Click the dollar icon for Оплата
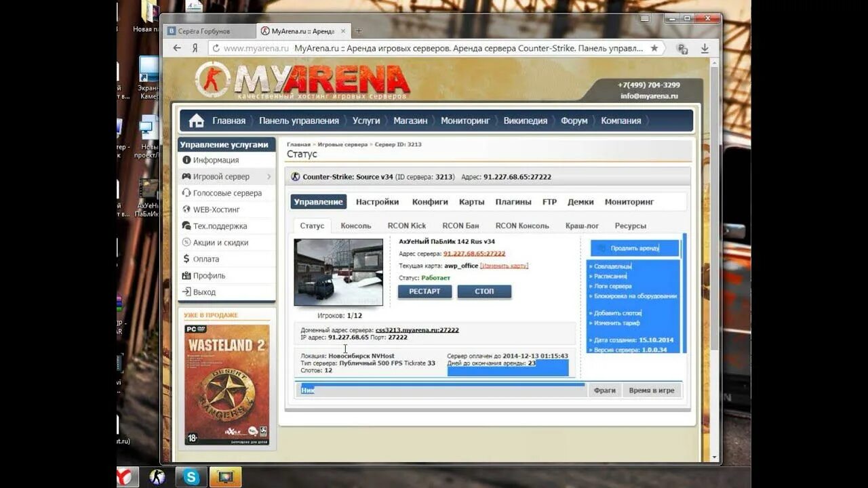This screenshot has height=488, width=868. [186, 259]
